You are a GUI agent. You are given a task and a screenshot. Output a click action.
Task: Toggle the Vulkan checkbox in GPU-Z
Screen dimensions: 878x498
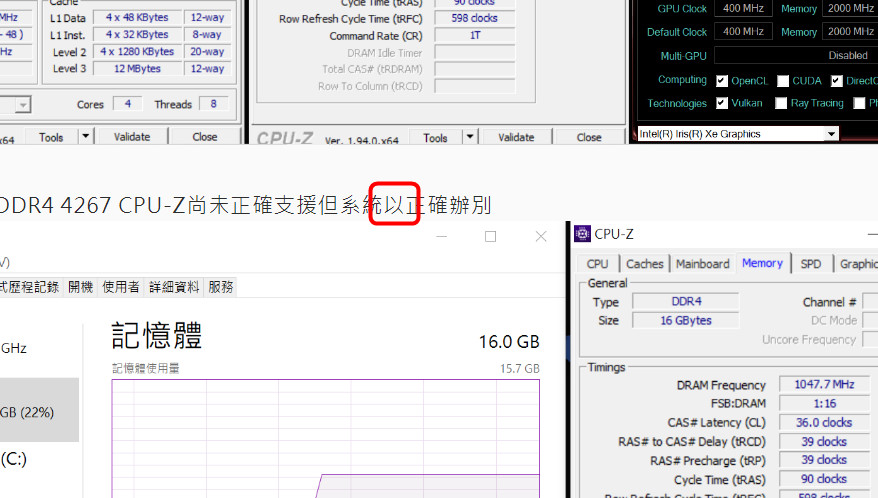pyautogui.click(x=722, y=103)
